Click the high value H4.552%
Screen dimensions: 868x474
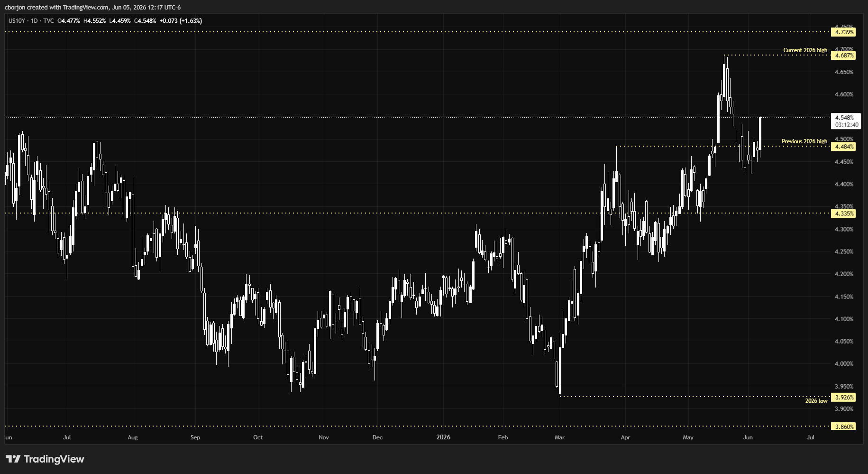pyautogui.click(x=95, y=21)
